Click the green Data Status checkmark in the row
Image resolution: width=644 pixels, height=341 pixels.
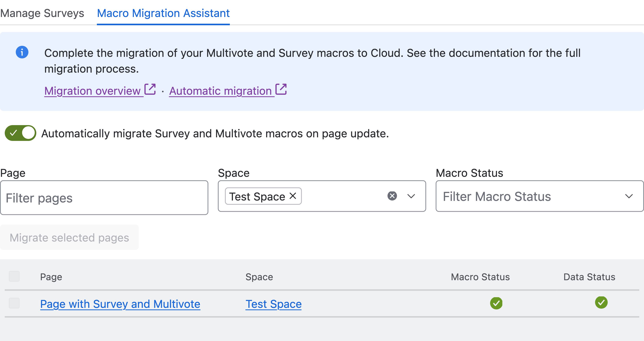point(601,303)
